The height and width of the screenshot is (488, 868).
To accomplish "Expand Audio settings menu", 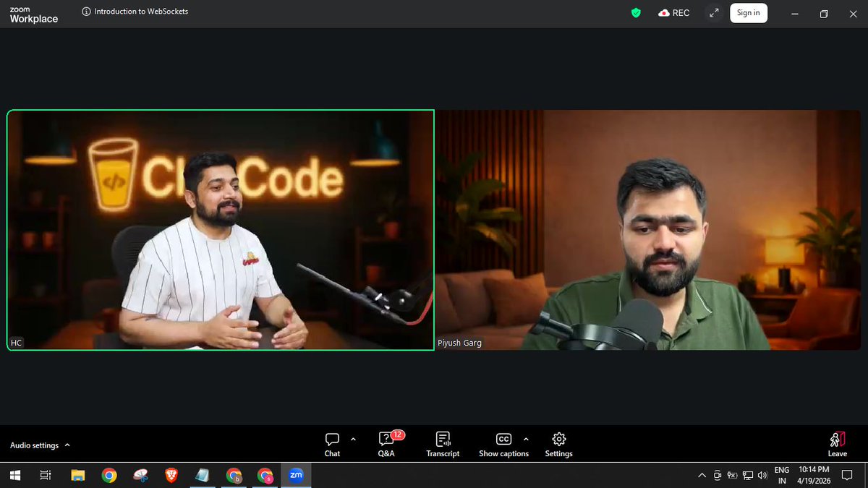I will click(x=40, y=445).
